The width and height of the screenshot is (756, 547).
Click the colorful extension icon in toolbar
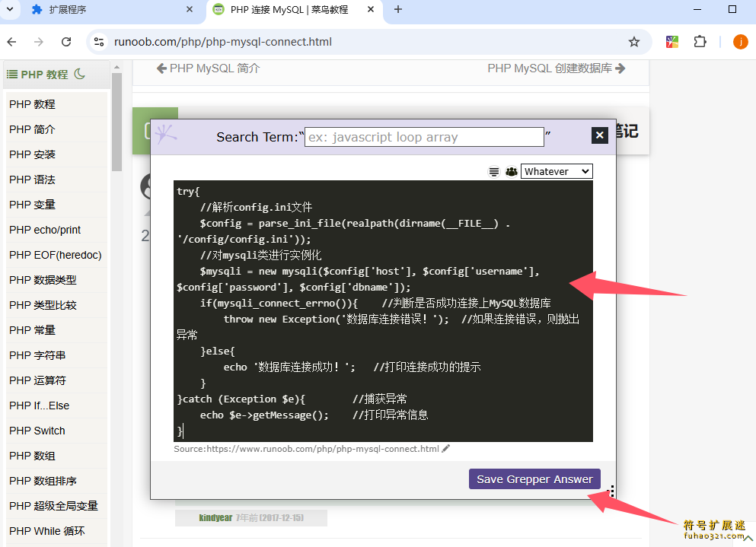(x=672, y=42)
